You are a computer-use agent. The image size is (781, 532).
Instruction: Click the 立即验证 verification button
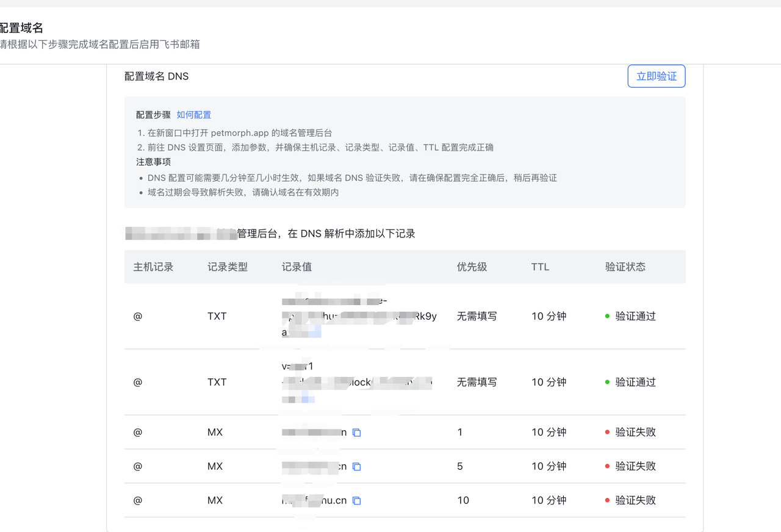657,76
